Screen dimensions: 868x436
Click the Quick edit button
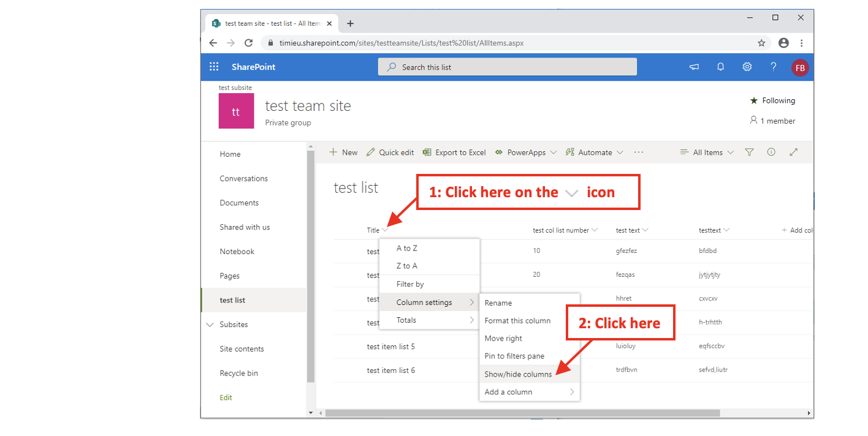pos(390,152)
